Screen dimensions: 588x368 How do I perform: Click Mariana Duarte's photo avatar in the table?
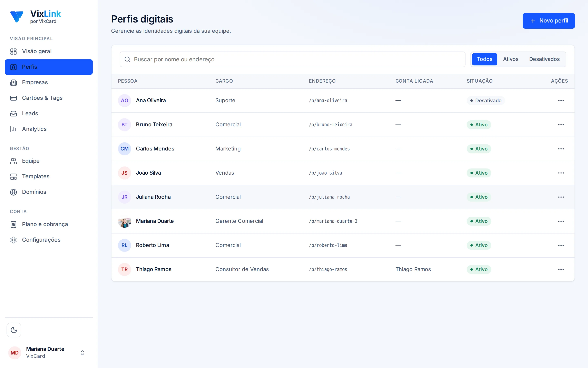pyautogui.click(x=124, y=221)
